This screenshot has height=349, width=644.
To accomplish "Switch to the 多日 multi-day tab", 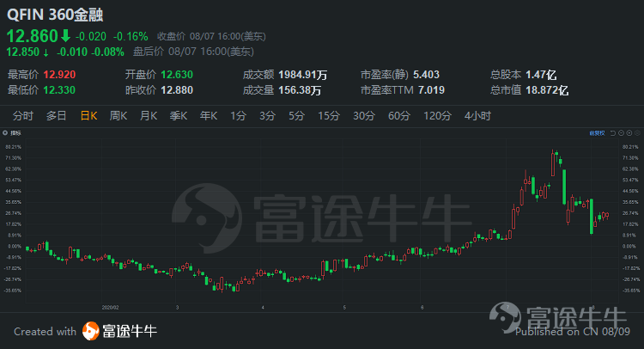I will tap(57, 116).
